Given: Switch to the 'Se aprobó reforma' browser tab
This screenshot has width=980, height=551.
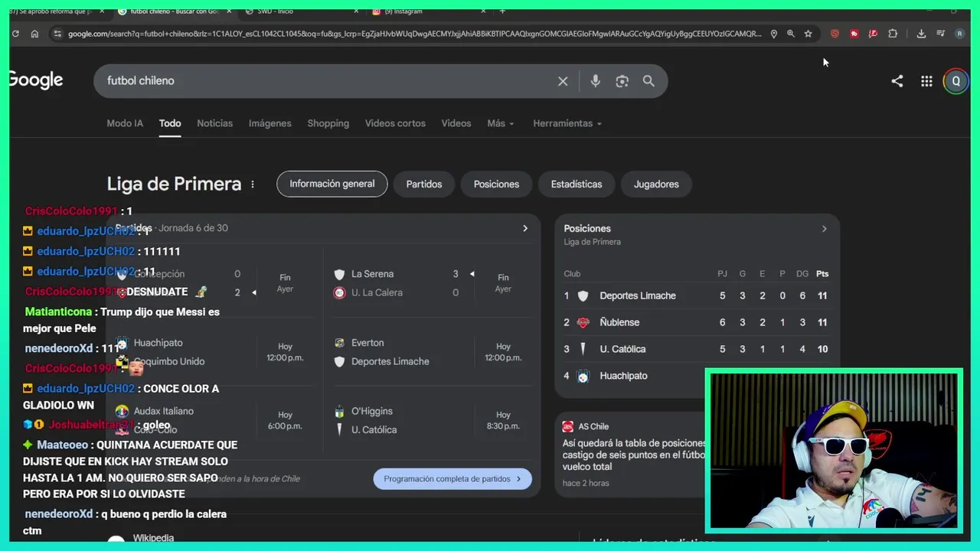Looking at the screenshot, I should click(54, 11).
